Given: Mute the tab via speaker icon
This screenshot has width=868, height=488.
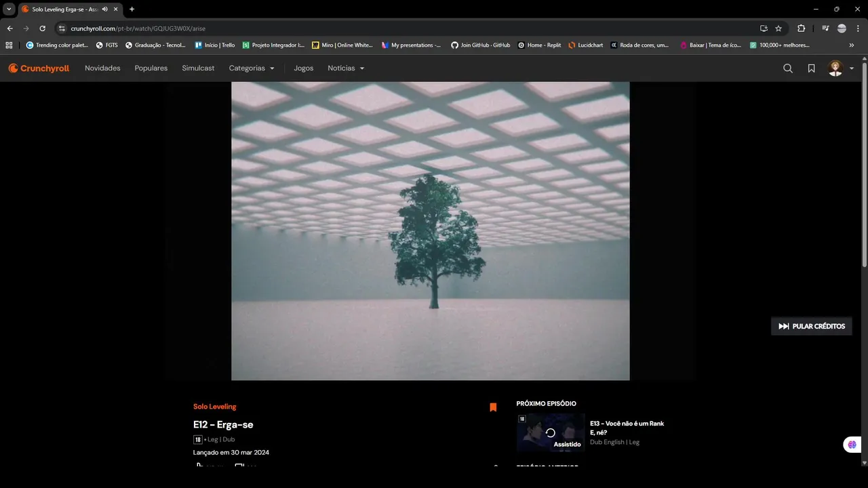Looking at the screenshot, I should pyautogui.click(x=105, y=9).
